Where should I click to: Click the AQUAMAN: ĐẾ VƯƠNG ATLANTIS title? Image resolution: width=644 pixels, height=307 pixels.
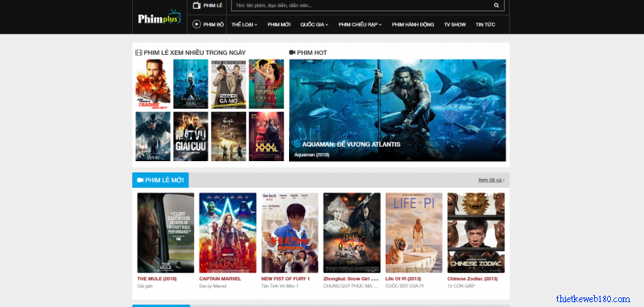point(351,144)
